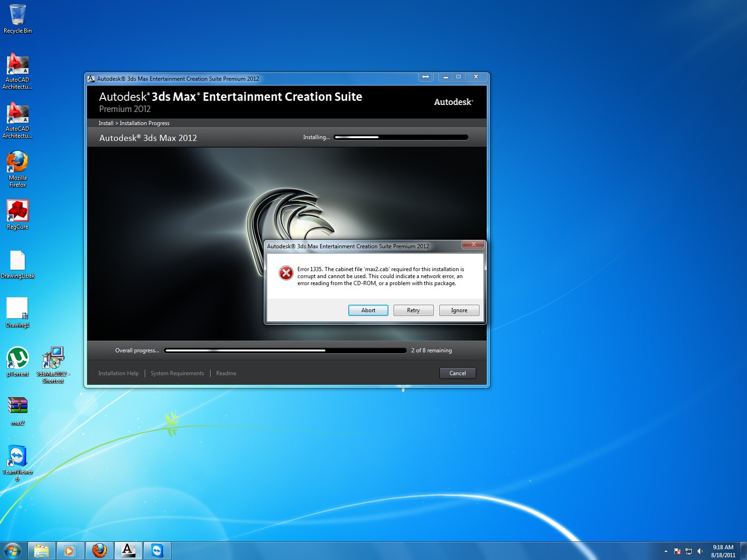Open the Installation Help link

pyautogui.click(x=119, y=373)
